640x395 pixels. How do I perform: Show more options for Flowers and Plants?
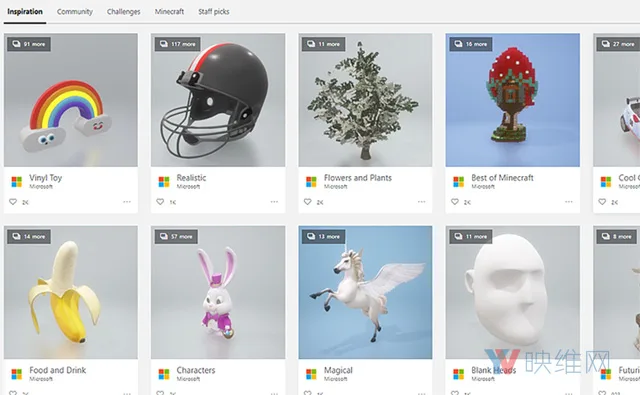[422, 202]
